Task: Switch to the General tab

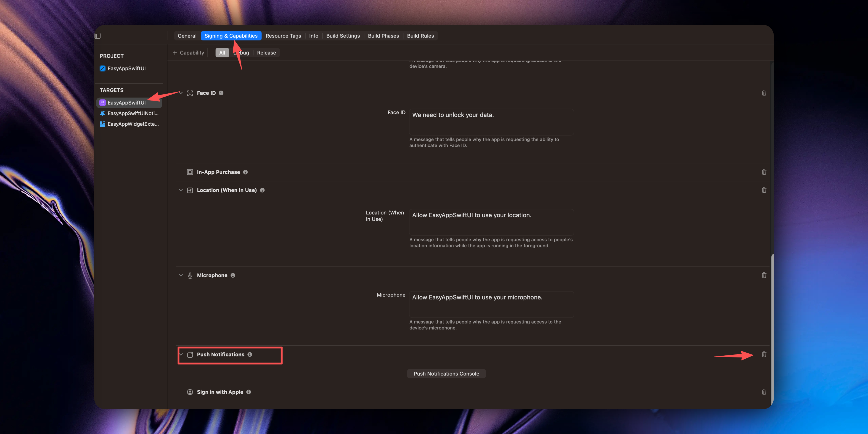Action: point(187,36)
